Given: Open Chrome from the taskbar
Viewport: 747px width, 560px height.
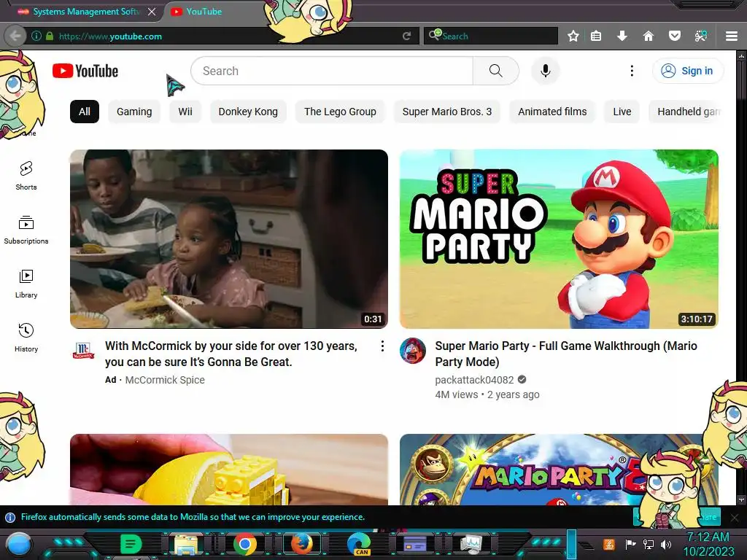Looking at the screenshot, I should (x=245, y=544).
